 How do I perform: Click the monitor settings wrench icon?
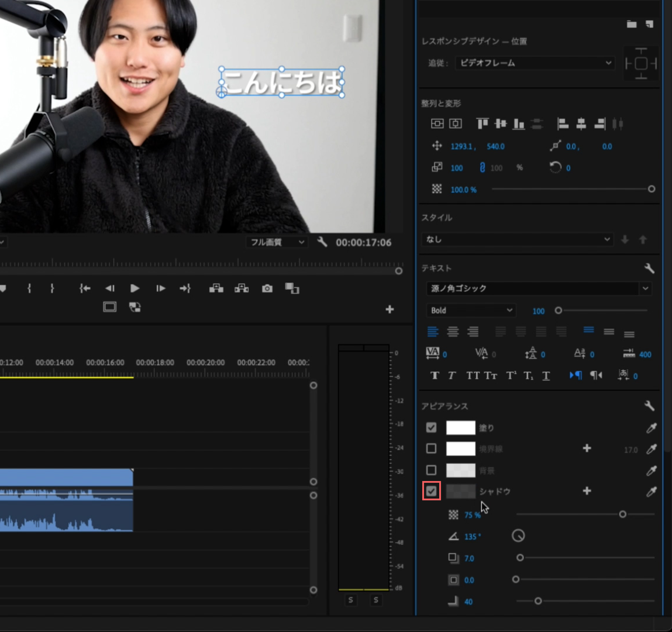pyautogui.click(x=322, y=242)
